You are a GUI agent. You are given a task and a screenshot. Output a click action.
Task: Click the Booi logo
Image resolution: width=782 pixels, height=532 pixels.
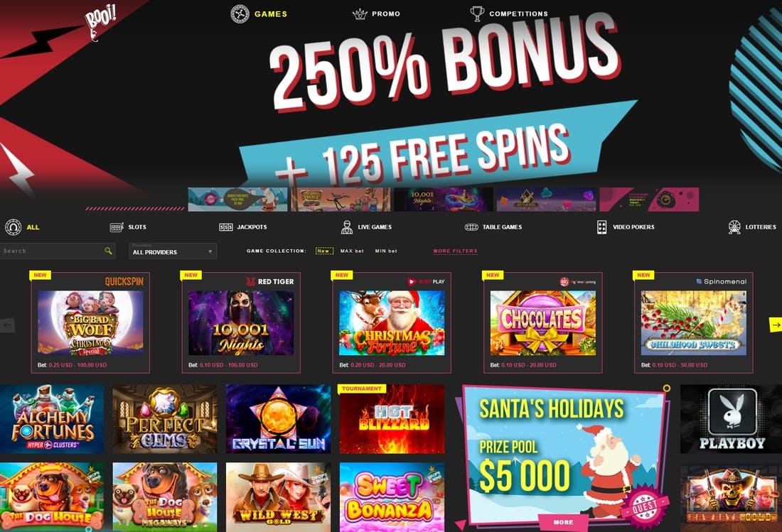click(x=100, y=21)
